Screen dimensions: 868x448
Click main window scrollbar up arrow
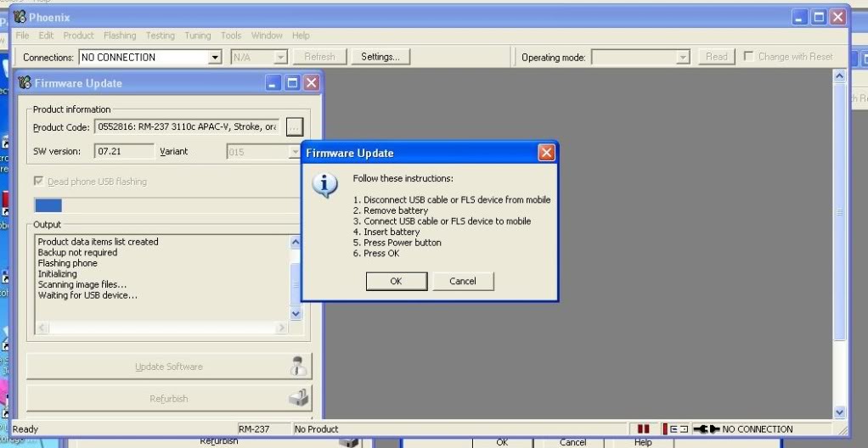point(840,76)
